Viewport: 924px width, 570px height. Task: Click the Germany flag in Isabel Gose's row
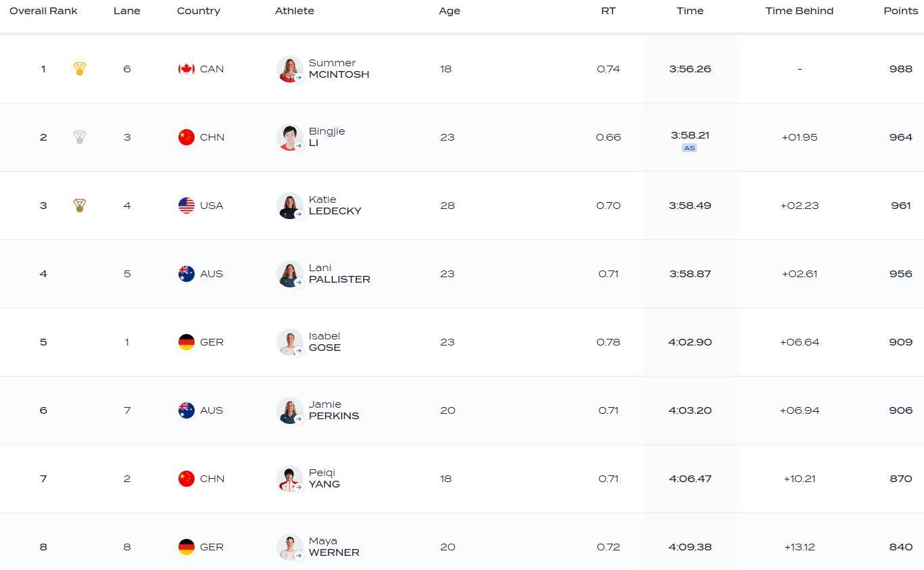pyautogui.click(x=187, y=342)
